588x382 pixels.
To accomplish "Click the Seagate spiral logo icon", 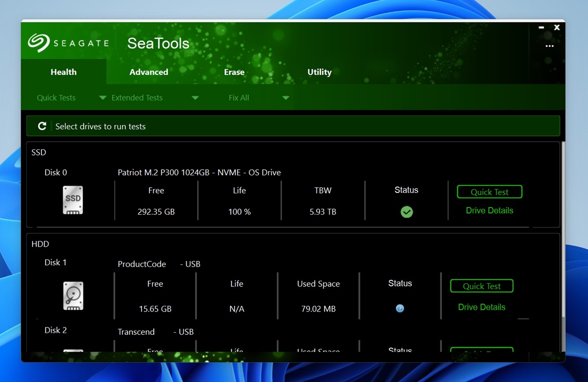I will coord(39,43).
